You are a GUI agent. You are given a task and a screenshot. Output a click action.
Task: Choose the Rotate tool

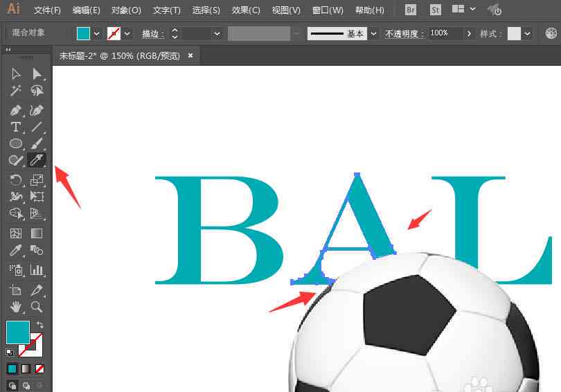point(16,179)
